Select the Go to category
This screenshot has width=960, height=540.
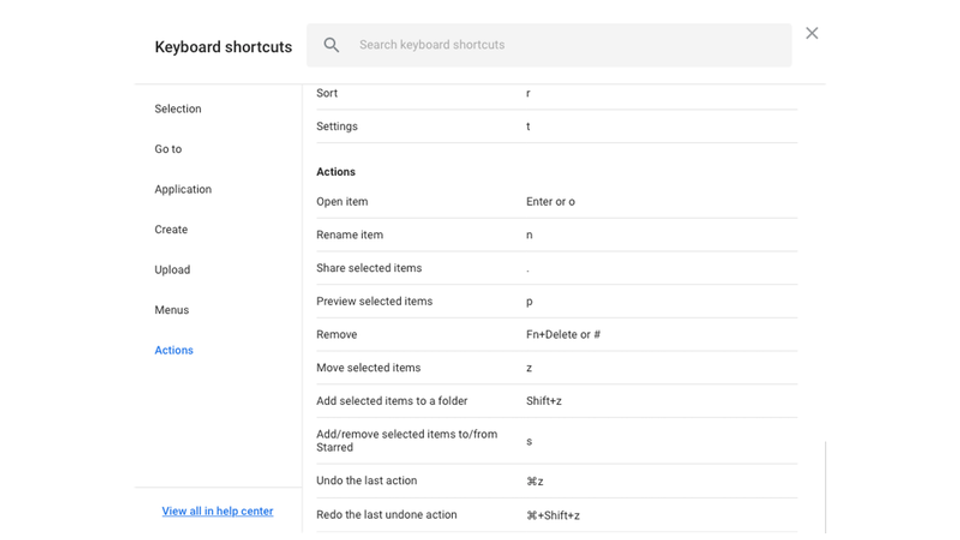coord(168,149)
